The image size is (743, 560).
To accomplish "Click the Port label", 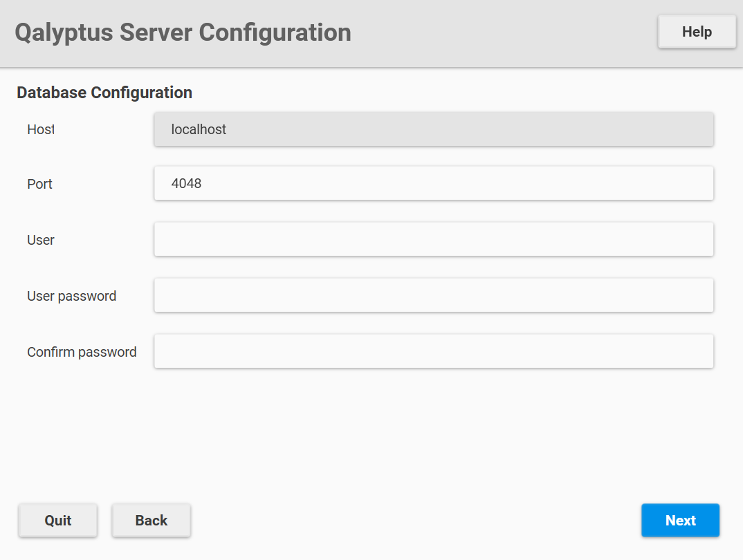I will click(x=39, y=184).
